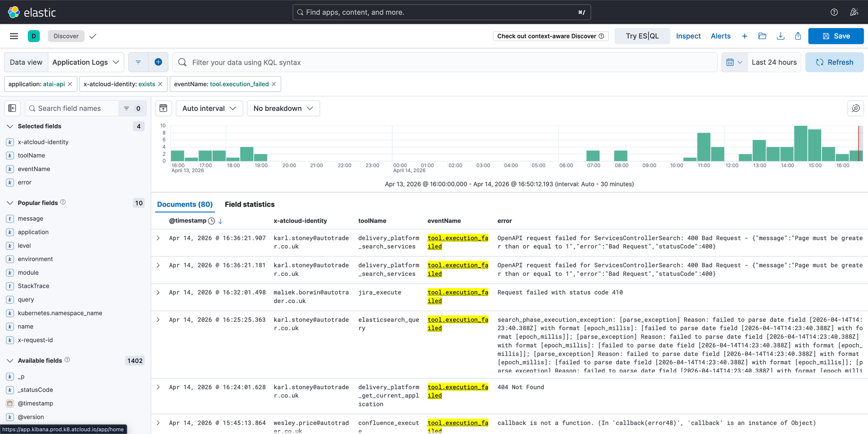Open the Alerts menu
Image resolution: width=868 pixels, height=434 pixels.
tap(720, 36)
